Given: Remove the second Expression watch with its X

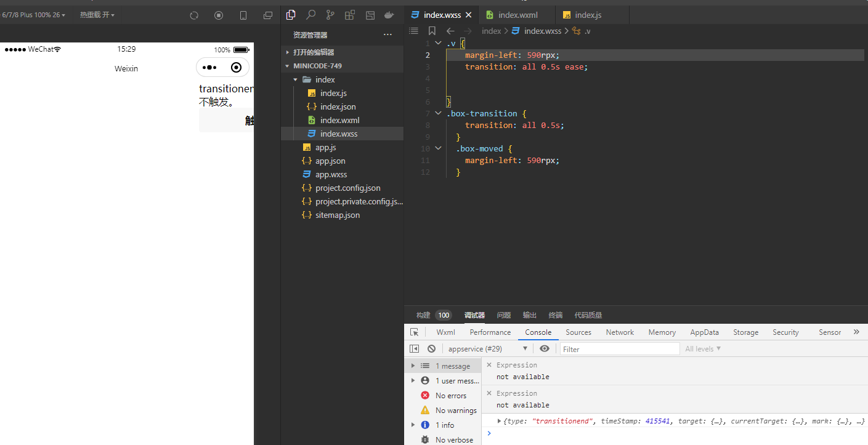Looking at the screenshot, I should pyautogui.click(x=489, y=393).
